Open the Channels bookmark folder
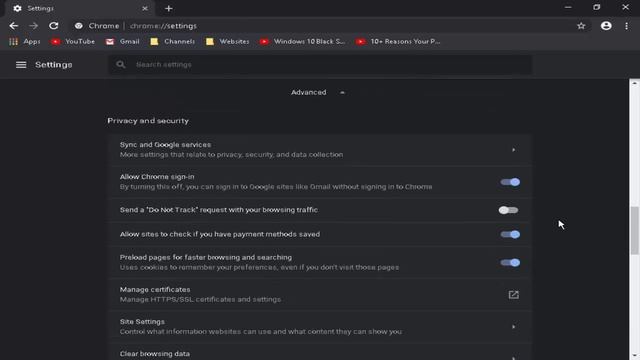 172,41
